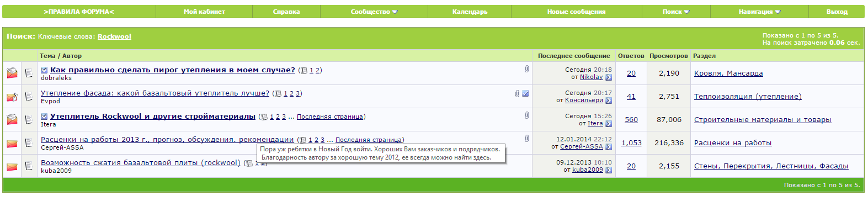
Task: Open the Кровля, Мансарда forum section
Action: [x=728, y=73]
